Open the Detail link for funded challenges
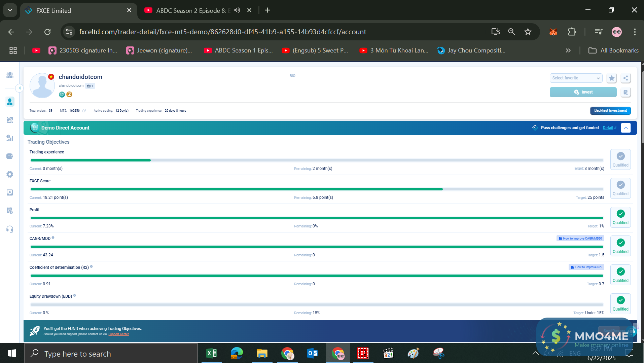This screenshot has width=644, height=363. pyautogui.click(x=609, y=128)
